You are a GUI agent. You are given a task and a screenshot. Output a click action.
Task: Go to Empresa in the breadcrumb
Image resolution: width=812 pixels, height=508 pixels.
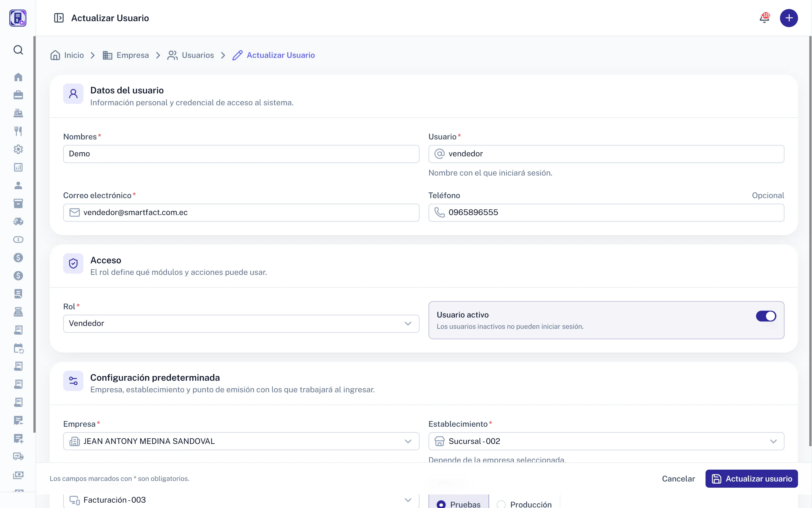point(126,55)
